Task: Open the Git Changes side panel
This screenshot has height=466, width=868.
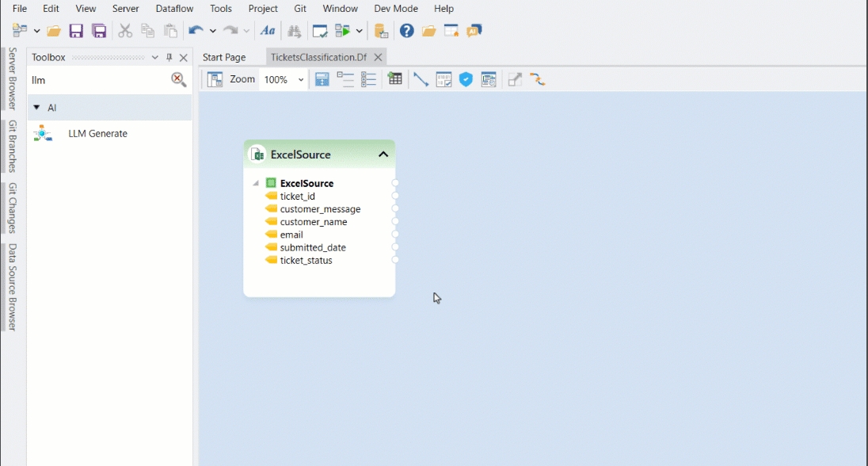Action: click(x=12, y=208)
